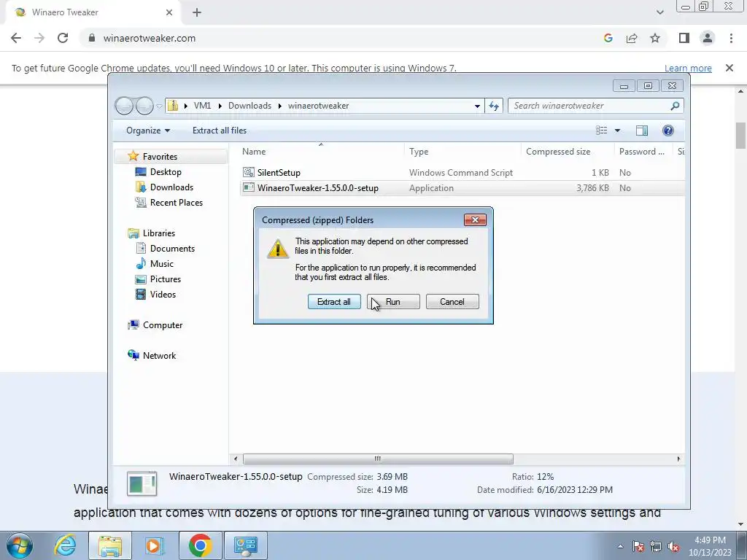The height and width of the screenshot is (560, 747).
Task: Expand the arrow after VM1 breadcrumb
Action: (x=220, y=106)
